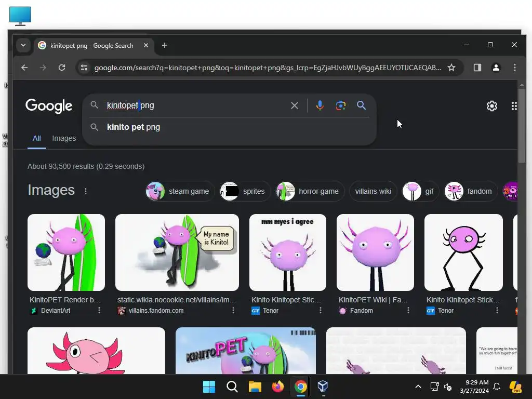Open Windows taskbar search
The width and height of the screenshot is (532, 399).
pos(232,387)
